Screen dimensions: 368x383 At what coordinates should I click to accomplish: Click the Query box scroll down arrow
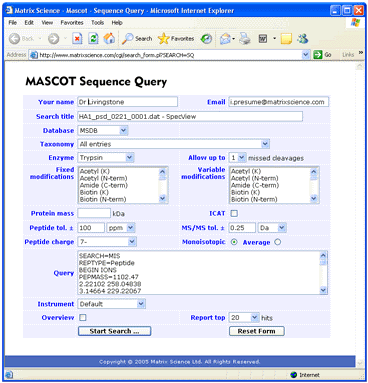coord(323,290)
